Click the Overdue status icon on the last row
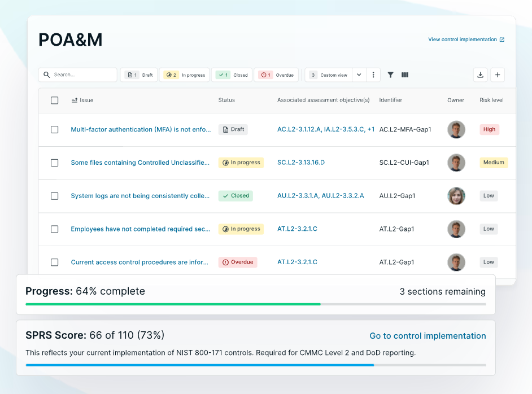Image resolution: width=532 pixels, height=394 pixels. tap(224, 262)
